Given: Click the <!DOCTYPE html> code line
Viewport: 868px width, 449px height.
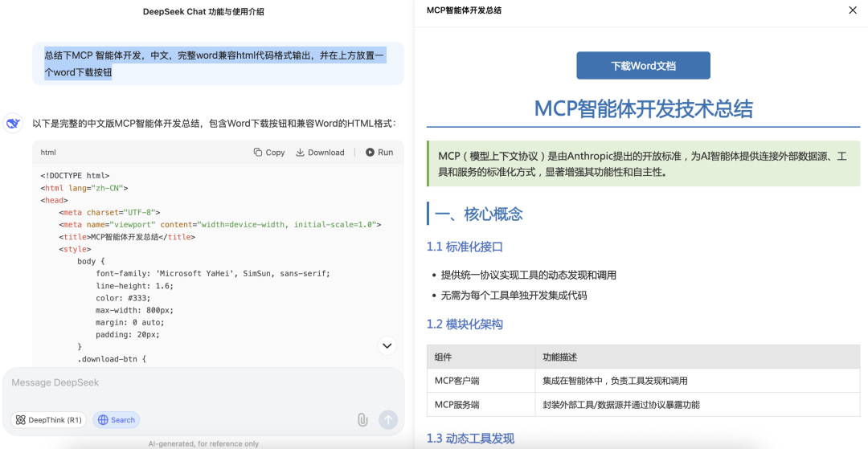Looking at the screenshot, I should 75,176.
